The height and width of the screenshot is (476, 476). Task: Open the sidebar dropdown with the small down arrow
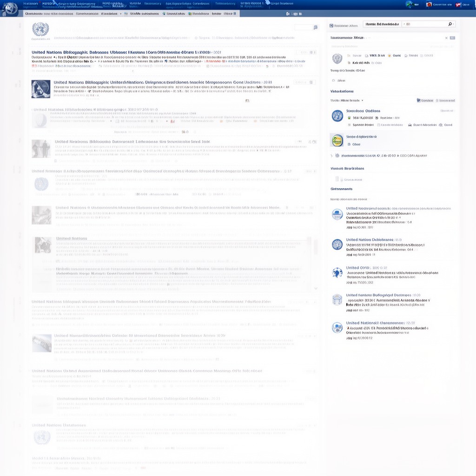362,100
